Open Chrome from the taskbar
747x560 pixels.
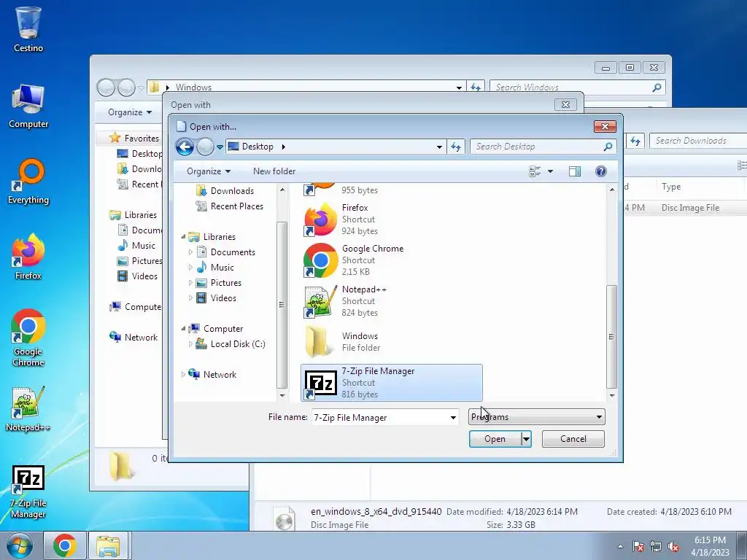click(x=65, y=545)
